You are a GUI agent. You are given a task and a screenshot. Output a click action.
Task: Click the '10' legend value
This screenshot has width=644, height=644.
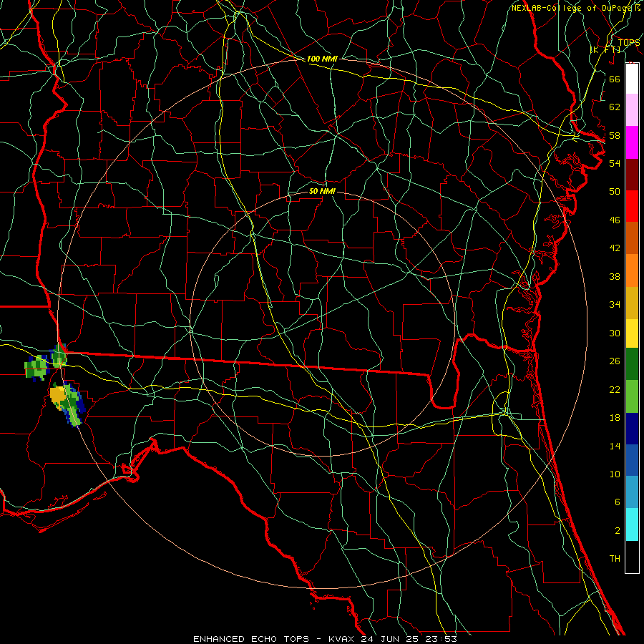[615, 474]
